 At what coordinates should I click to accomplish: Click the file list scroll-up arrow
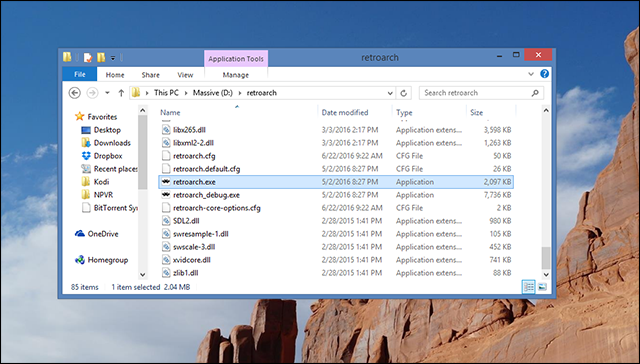[x=546, y=111]
